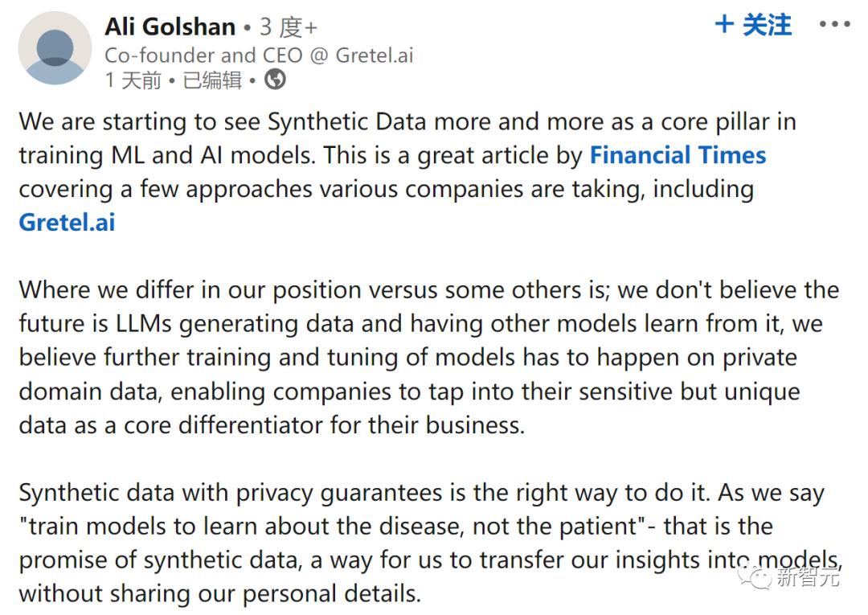Image resolution: width=868 pixels, height=615 pixels.
Task: Click the 1 天前 post timestamp
Action: tap(133, 80)
